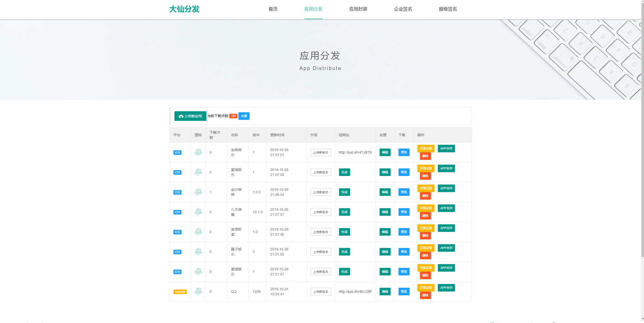Screen dimensions: 644x323
Task: Click the app icon for 圈子娱乐
Action: point(198,252)
